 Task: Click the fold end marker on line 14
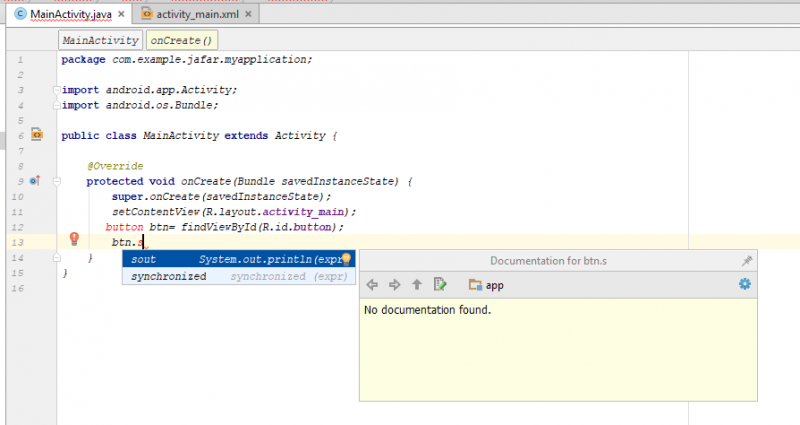(57, 258)
